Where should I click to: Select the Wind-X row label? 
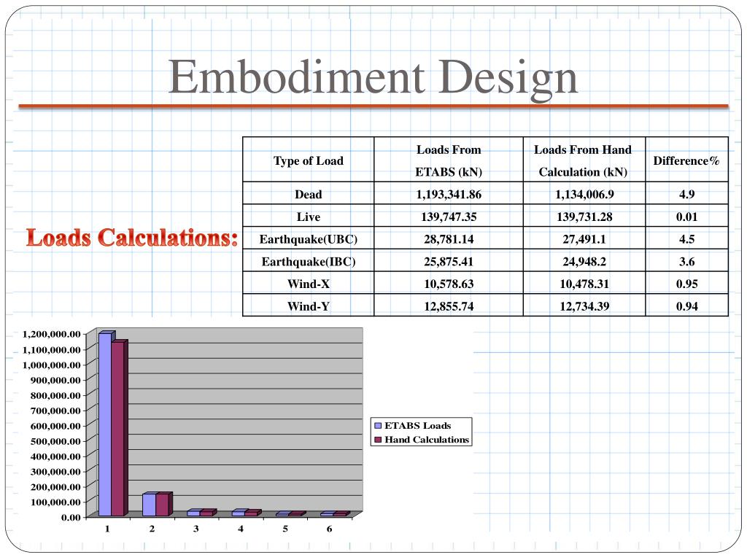pyautogui.click(x=309, y=284)
